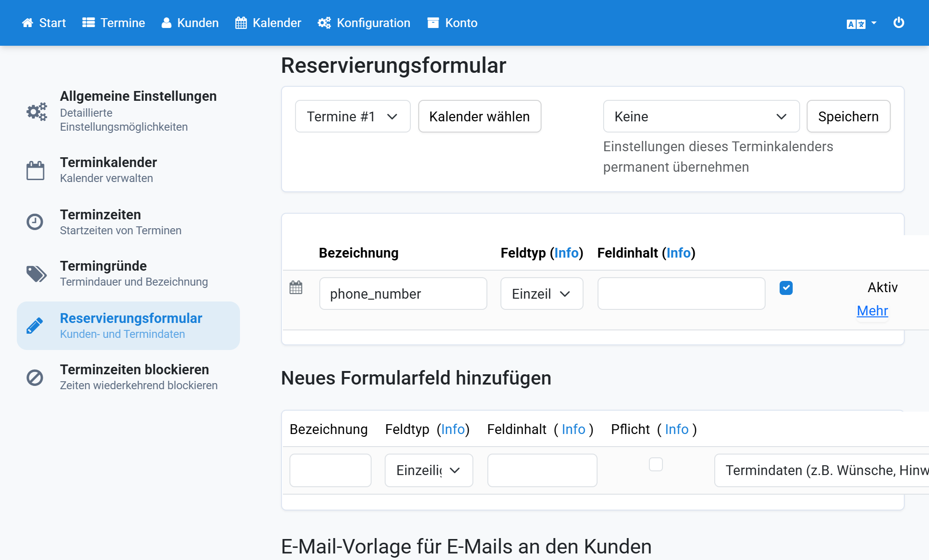The height and width of the screenshot is (560, 929).
Task: Click Info link beside Feldinhalt in new field section
Action: coord(574,429)
